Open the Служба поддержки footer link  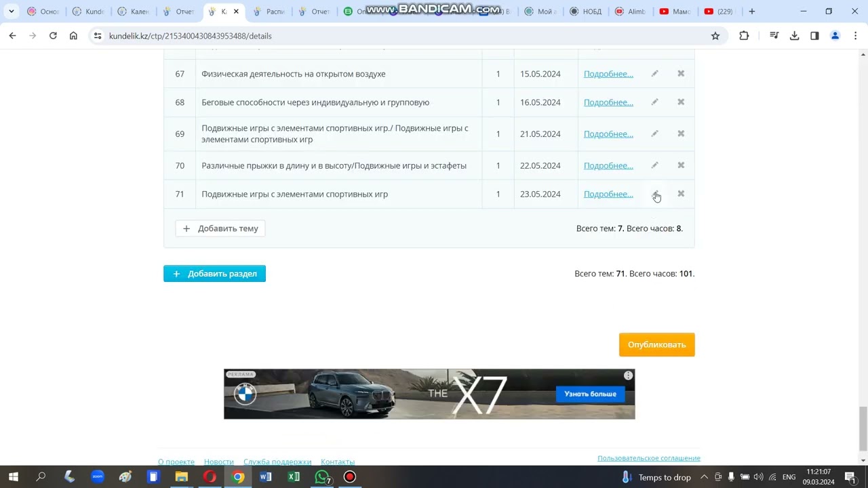pyautogui.click(x=277, y=462)
